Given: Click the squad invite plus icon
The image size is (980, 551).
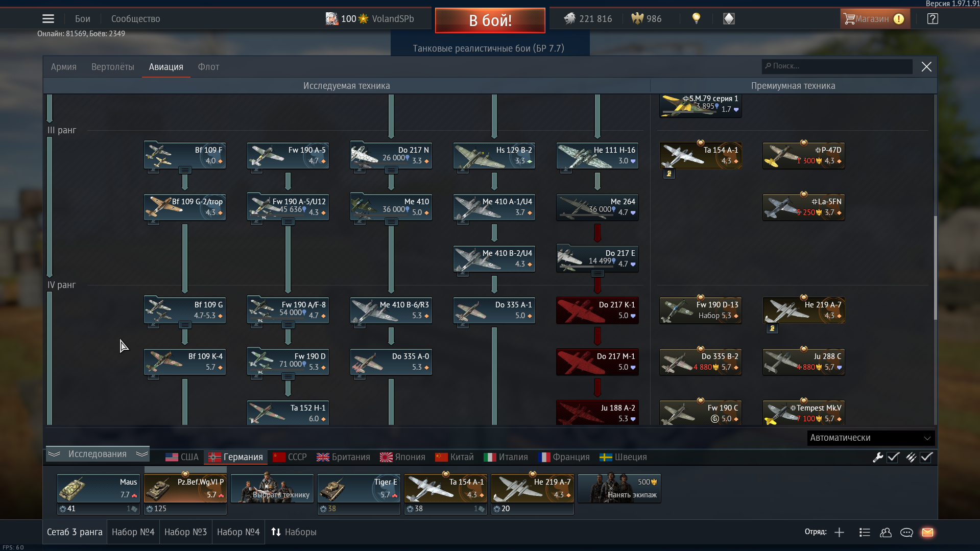Looking at the screenshot, I should [x=839, y=533].
